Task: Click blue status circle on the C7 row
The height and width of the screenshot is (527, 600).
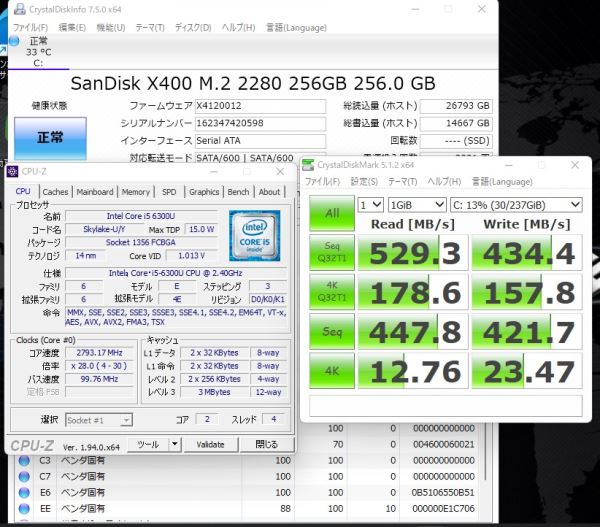Action: (x=24, y=476)
